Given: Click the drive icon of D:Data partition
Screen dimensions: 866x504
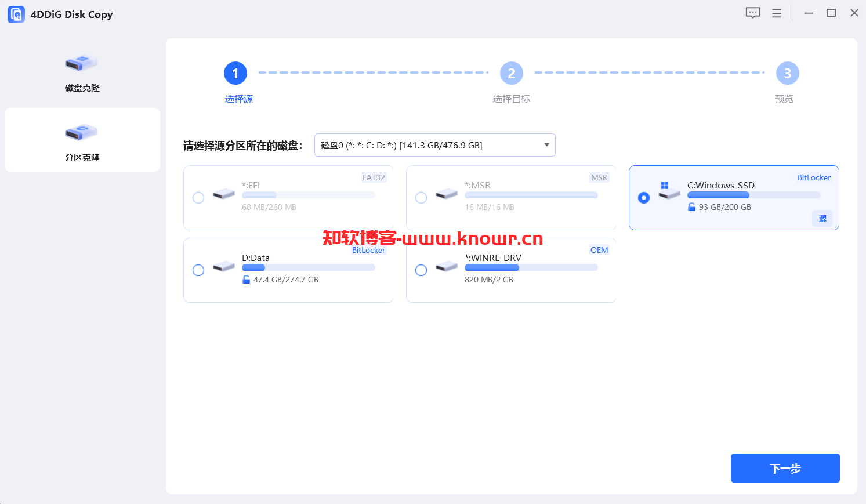Looking at the screenshot, I should [x=224, y=267].
